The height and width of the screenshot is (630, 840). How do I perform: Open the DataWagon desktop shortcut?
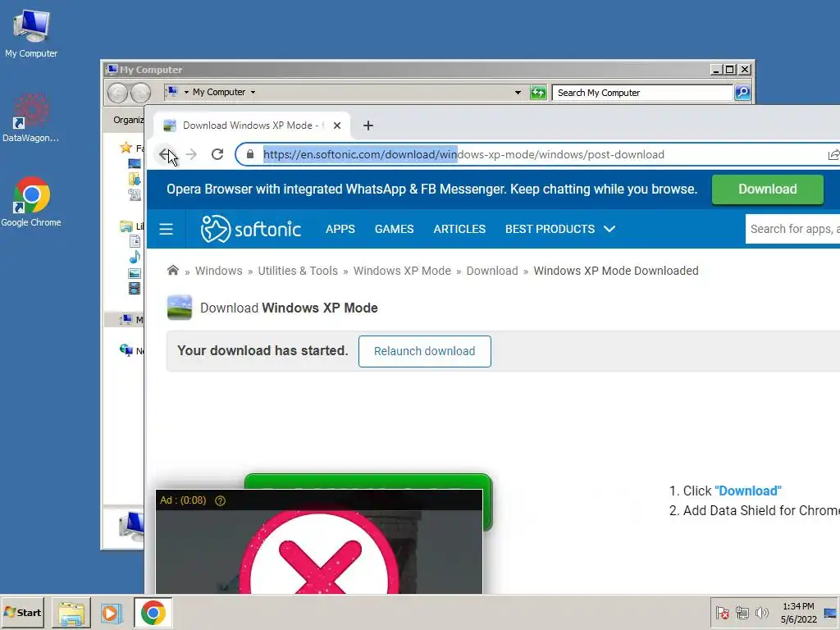tap(30, 118)
